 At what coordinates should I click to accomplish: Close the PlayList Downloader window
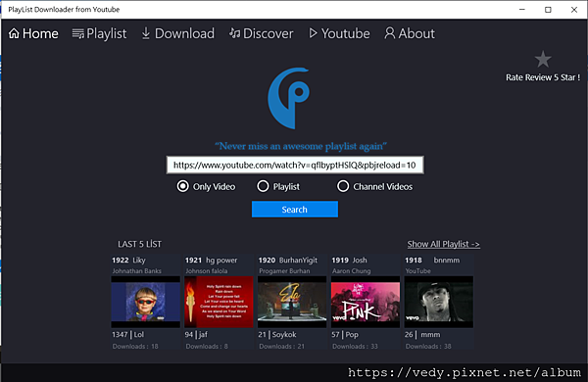pyautogui.click(x=573, y=10)
